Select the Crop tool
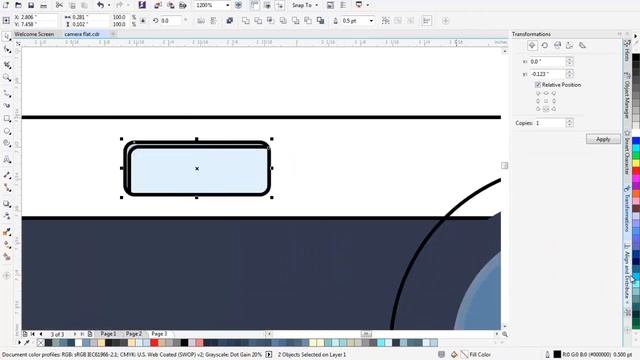The image size is (640, 360). point(7,64)
